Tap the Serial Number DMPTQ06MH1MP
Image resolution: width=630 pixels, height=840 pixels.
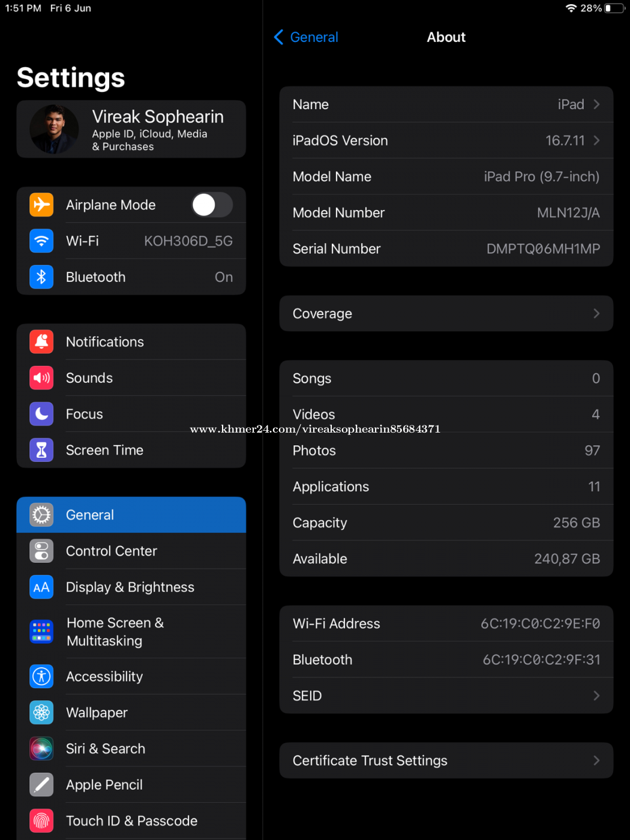pos(543,248)
